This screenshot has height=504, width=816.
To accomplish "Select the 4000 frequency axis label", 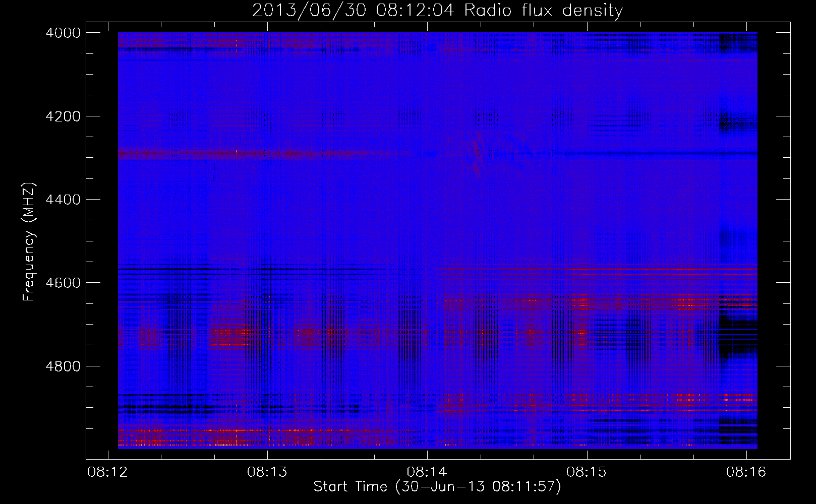I will coord(63,33).
